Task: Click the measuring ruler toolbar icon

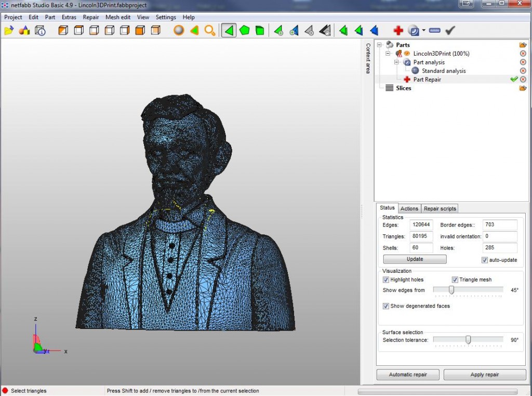Action: (435, 31)
